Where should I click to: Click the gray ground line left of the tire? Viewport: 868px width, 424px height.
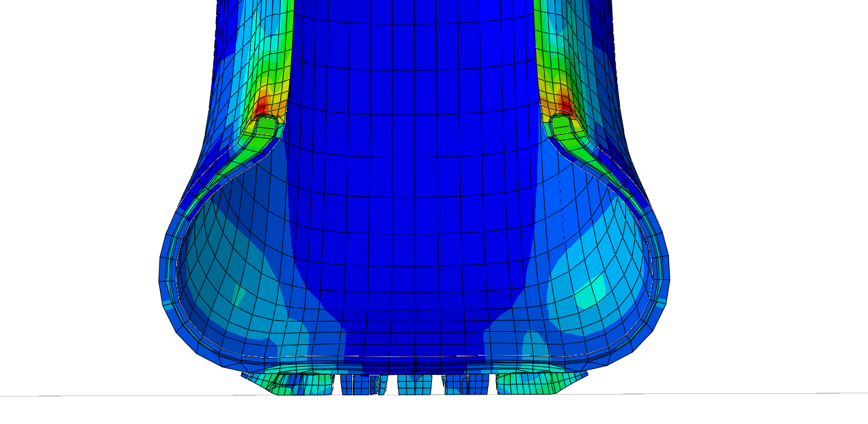[103, 395]
